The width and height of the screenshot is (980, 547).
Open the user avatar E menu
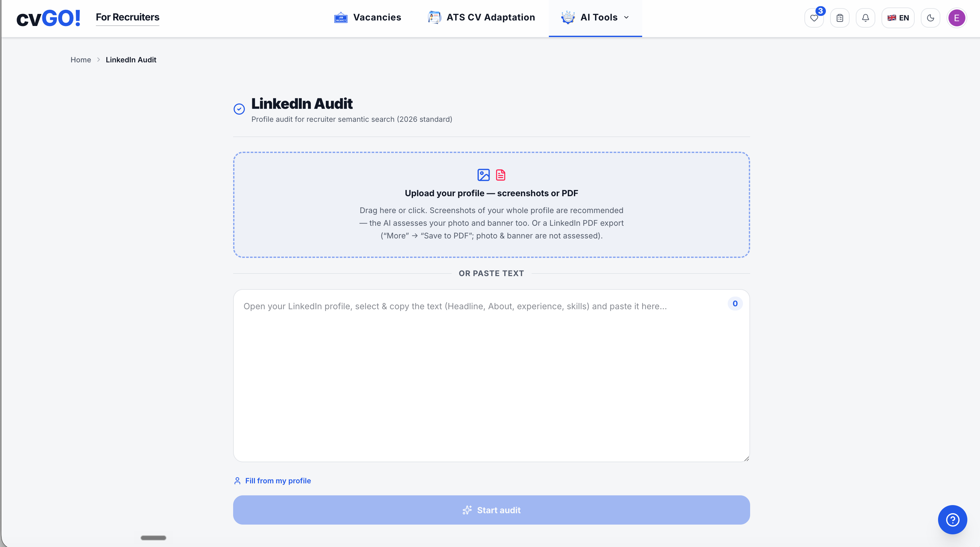pos(956,18)
